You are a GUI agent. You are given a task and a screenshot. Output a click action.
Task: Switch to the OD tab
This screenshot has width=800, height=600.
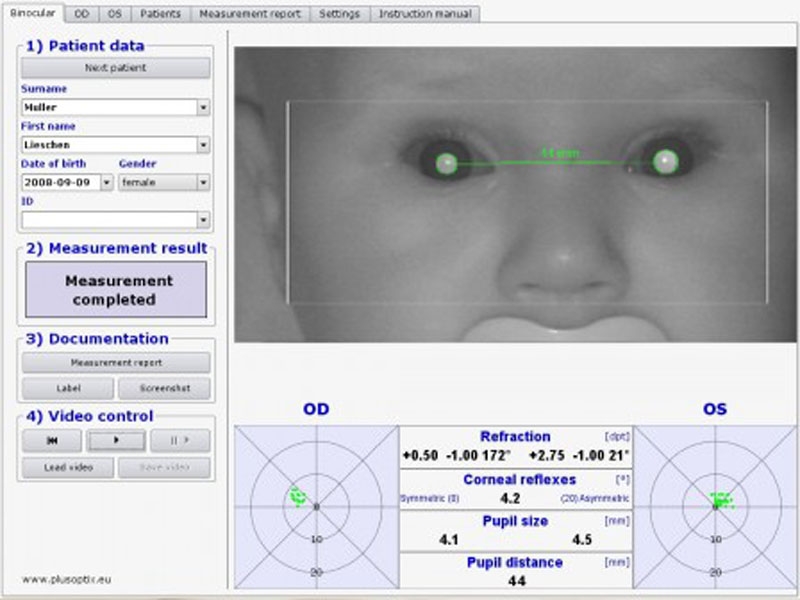click(x=82, y=14)
